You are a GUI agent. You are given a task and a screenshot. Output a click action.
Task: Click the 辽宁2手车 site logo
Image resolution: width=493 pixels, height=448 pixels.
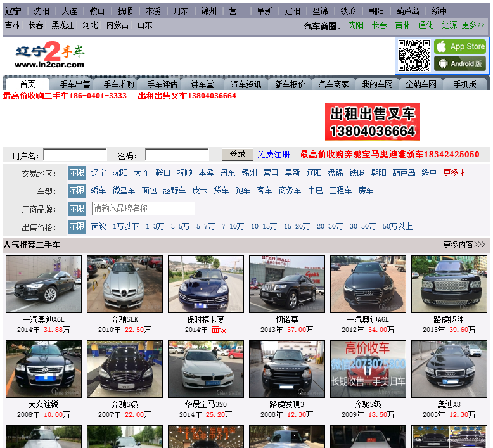pyautogui.click(x=49, y=54)
